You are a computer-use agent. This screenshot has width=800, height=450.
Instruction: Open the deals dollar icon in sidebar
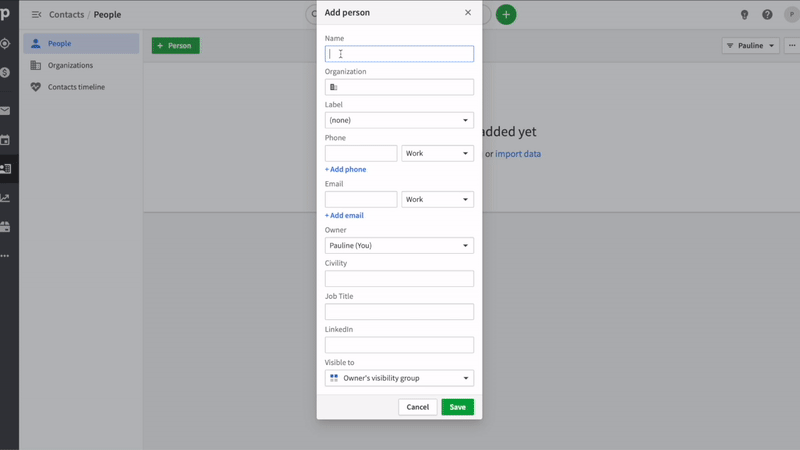(5, 72)
